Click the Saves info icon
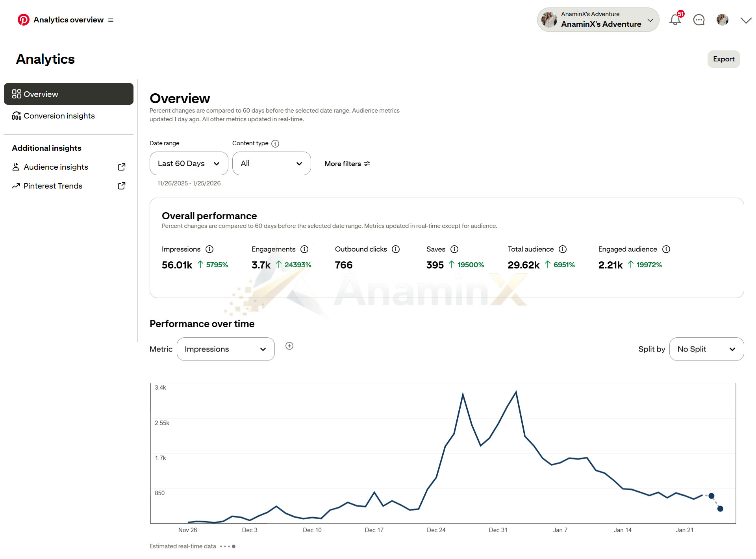The image size is (756, 559). [x=454, y=249]
